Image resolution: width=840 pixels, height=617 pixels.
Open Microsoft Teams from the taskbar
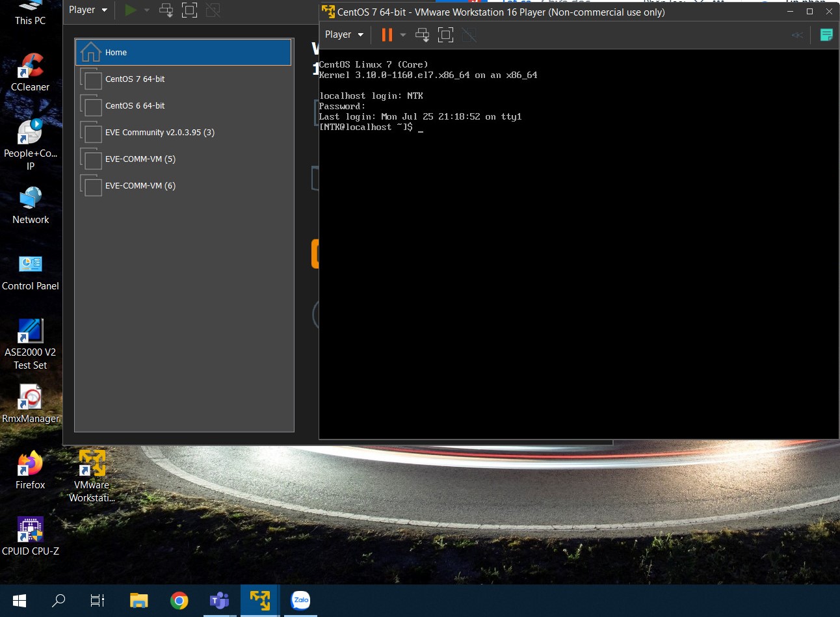pyautogui.click(x=220, y=600)
